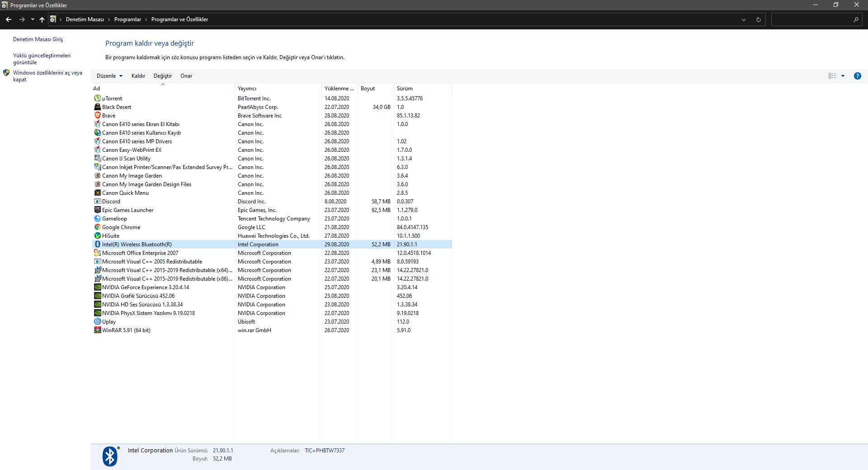Open Yüklü güncelleştirmeleri görüntüle link

(42, 59)
